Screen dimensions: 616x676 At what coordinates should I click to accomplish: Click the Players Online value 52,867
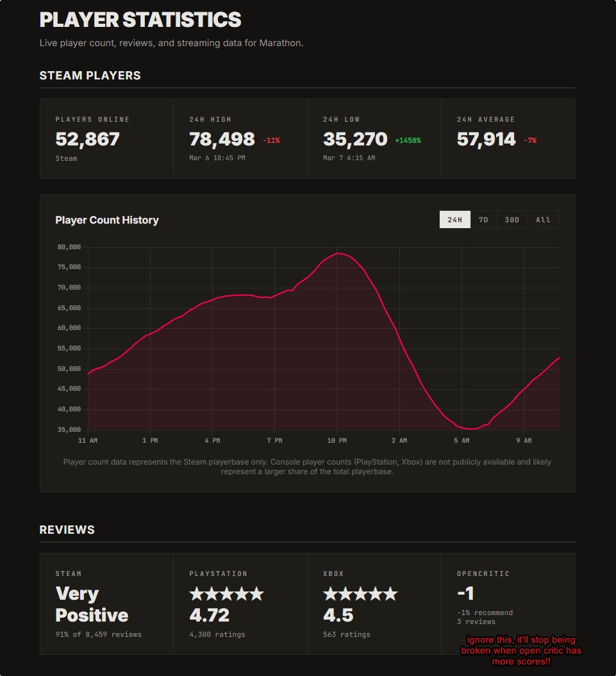point(88,139)
